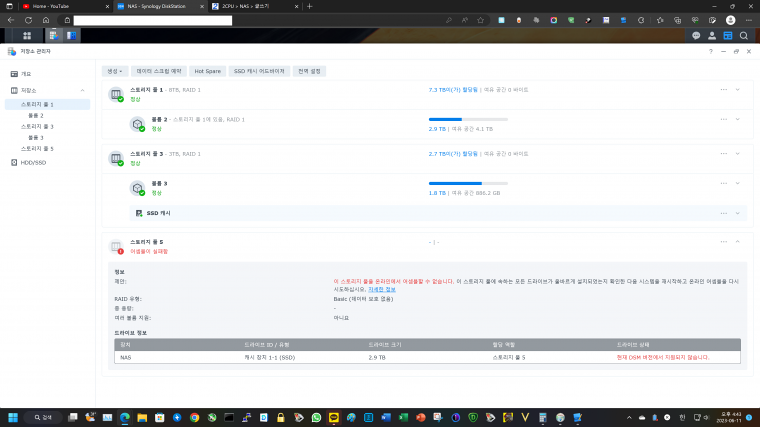Expand Storage Pool 3 details chevron
Image resolution: width=760 pixels, height=427 pixels.
(737, 154)
